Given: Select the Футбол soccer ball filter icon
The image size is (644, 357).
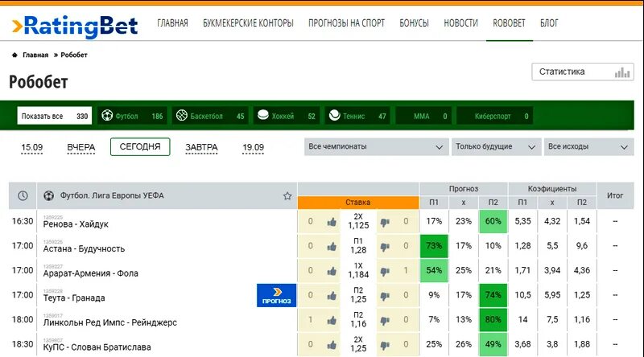Looking at the screenshot, I should tap(107, 116).
